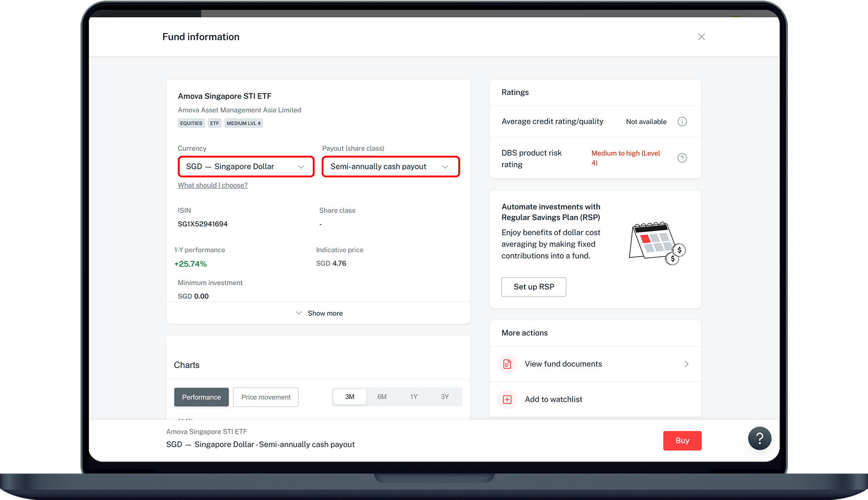Switch chart to Performance view
Viewport: 868px width, 500px height.
[x=201, y=397]
